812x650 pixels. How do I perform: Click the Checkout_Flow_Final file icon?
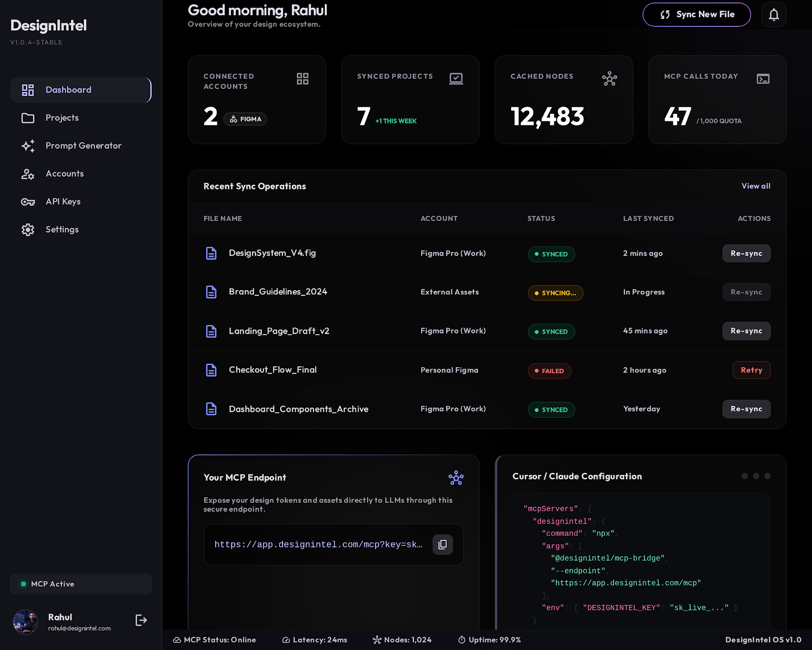(211, 370)
